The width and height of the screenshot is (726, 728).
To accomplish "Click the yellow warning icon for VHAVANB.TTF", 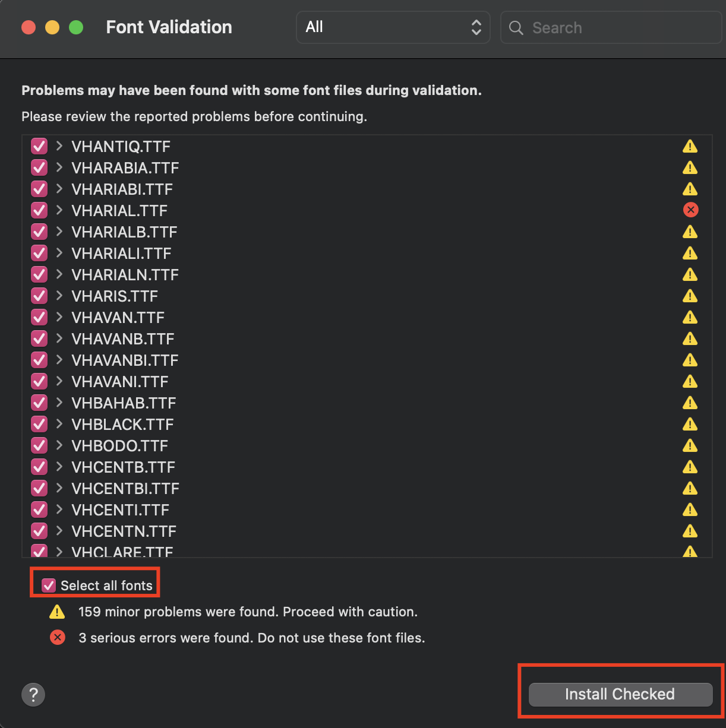I will (x=690, y=338).
